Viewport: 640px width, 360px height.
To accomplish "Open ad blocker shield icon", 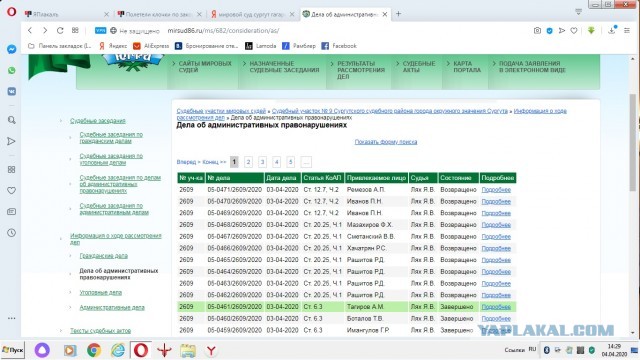I will 549,31.
